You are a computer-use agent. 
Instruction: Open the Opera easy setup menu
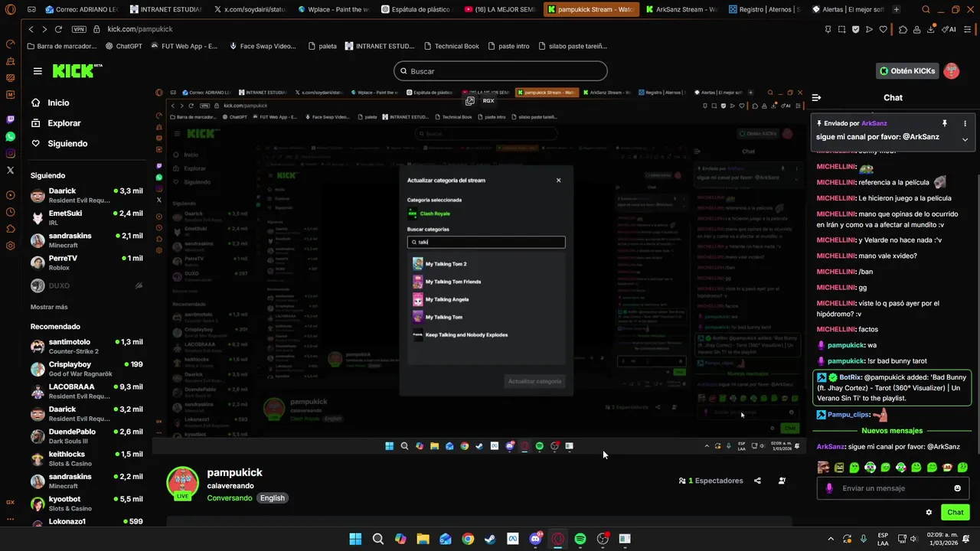pyautogui.click(x=968, y=29)
